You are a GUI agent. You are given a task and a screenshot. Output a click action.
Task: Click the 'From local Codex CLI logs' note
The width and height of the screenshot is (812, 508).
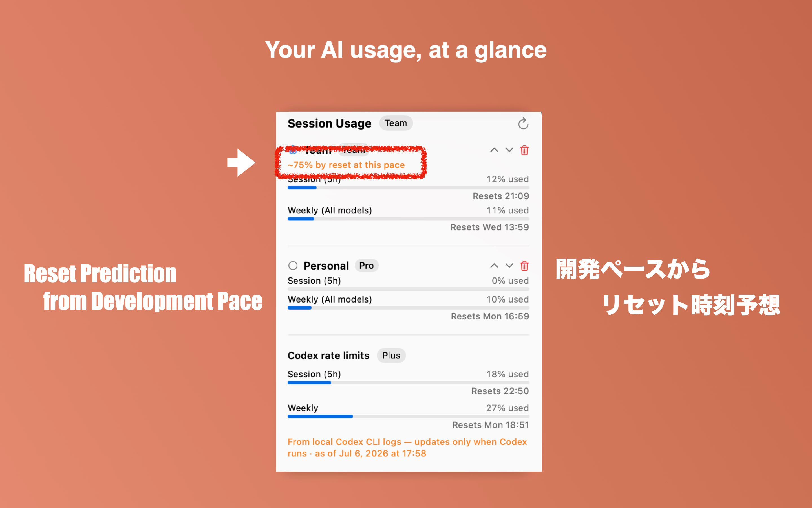click(407, 448)
